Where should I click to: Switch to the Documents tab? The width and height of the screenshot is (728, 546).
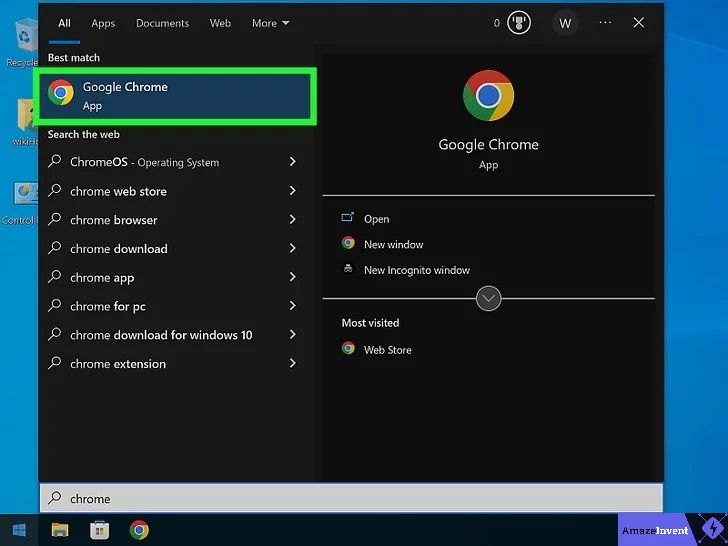pos(162,23)
